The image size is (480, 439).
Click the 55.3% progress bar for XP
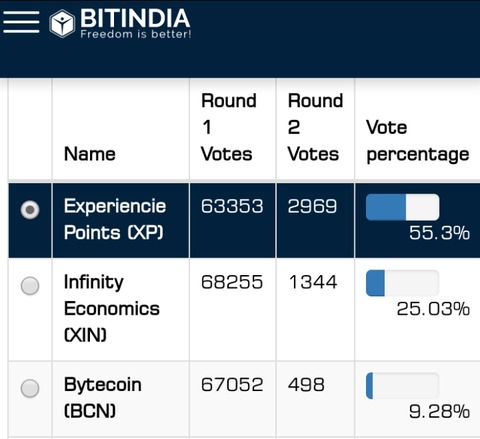[x=402, y=207]
